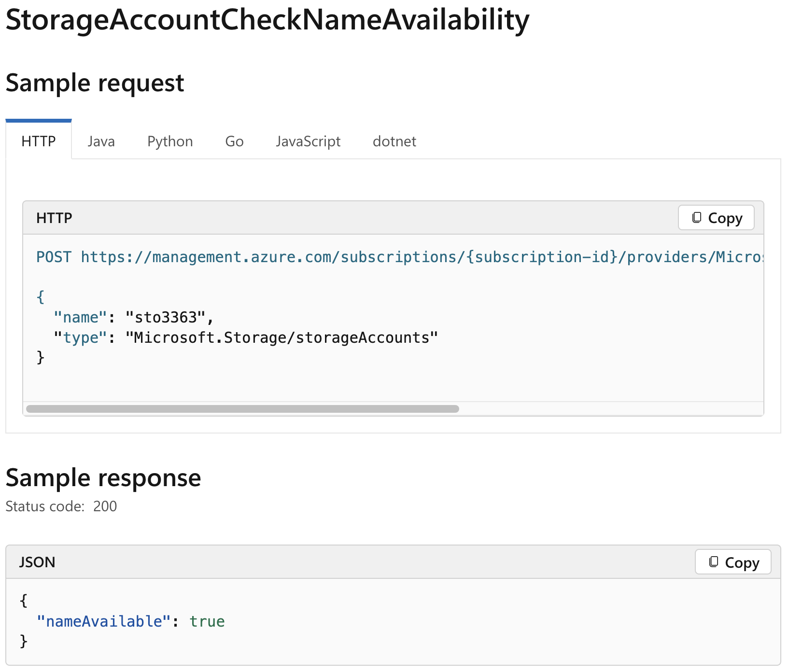Switch to the Python sample tab
The height and width of the screenshot is (672, 789).
(x=170, y=141)
